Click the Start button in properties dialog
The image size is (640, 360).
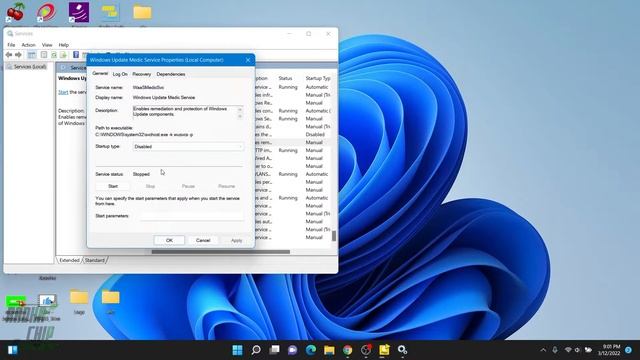(113, 186)
